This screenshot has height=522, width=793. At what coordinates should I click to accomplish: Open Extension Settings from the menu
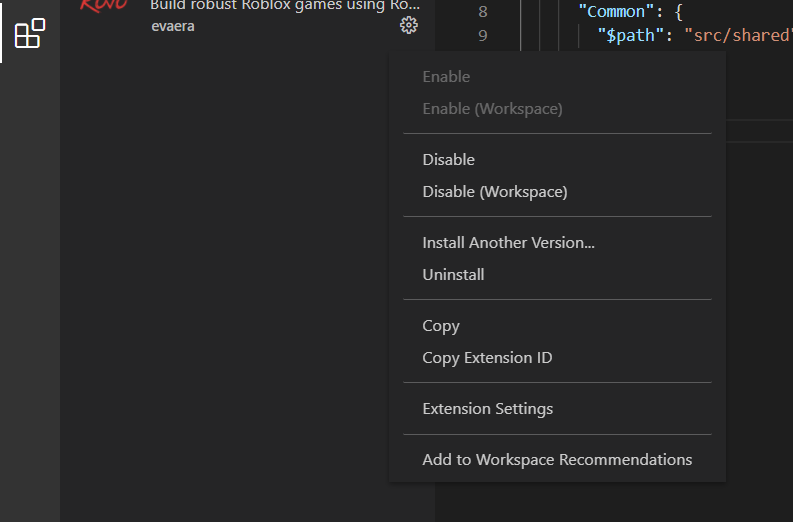pyautogui.click(x=487, y=409)
